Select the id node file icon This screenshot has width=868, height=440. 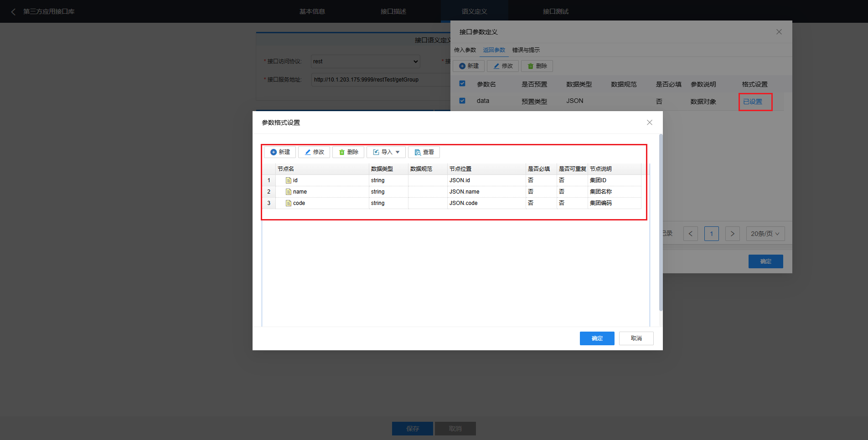(288, 180)
